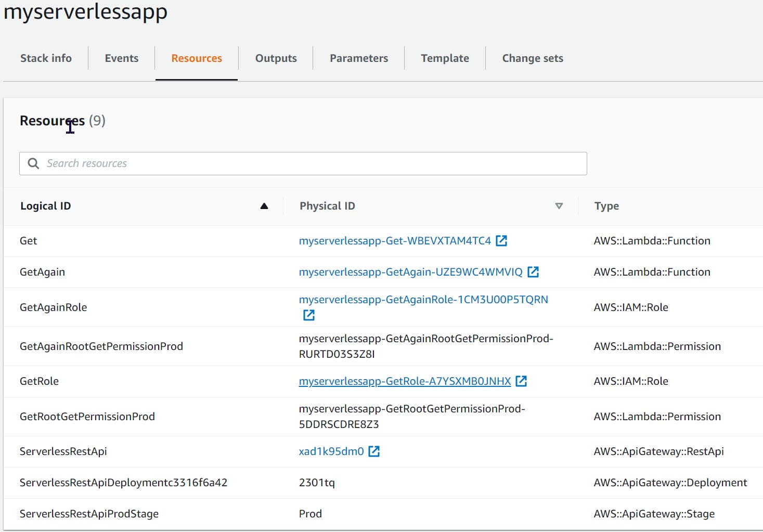Click the Logical ID column header

click(x=45, y=206)
